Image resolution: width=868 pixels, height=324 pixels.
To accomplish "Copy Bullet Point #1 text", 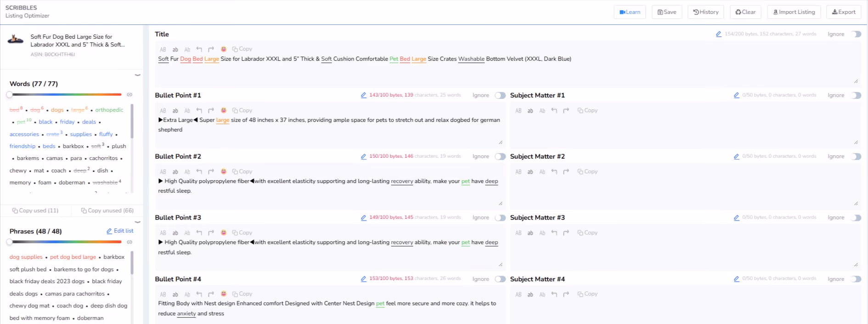I will tap(242, 110).
